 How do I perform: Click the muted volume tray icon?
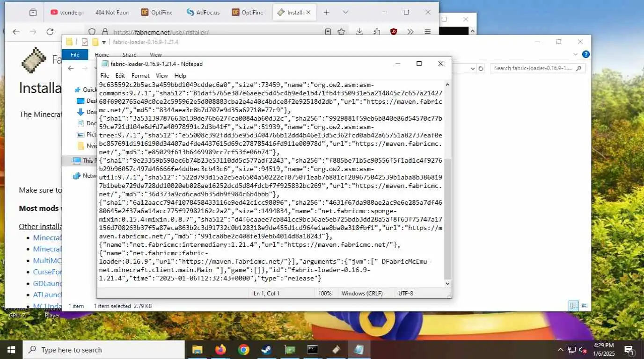(x=583, y=350)
